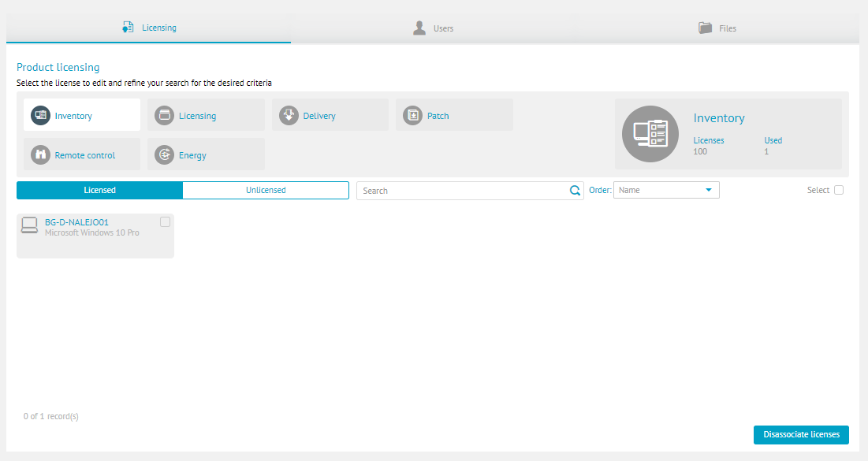Click the large Inventory summary icon

(650, 134)
